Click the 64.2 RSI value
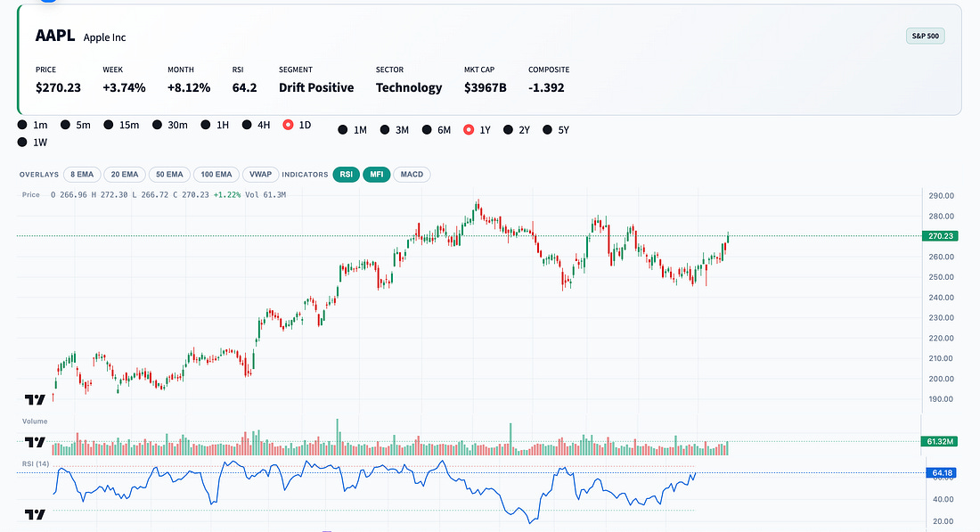Viewport: 980px width, 532px height. point(244,87)
